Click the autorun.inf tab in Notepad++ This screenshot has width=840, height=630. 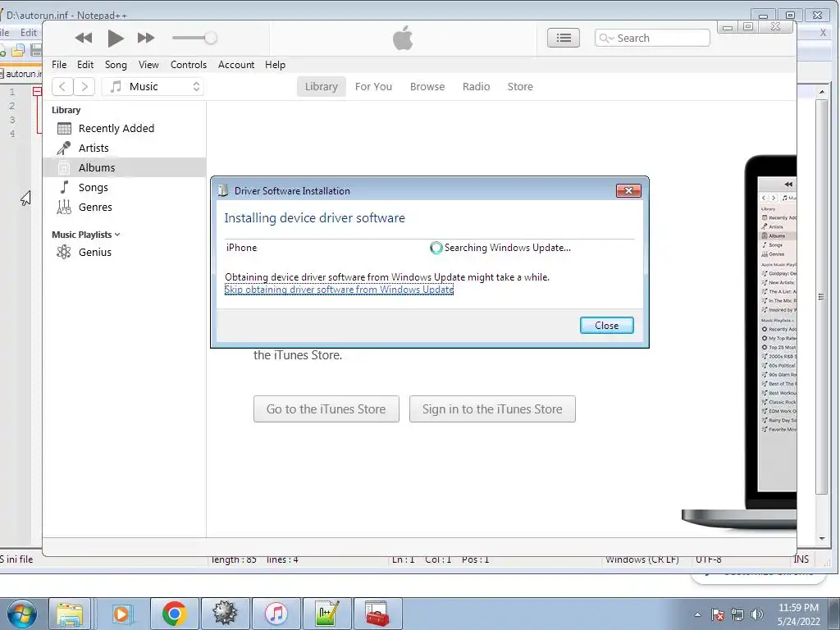click(21, 74)
